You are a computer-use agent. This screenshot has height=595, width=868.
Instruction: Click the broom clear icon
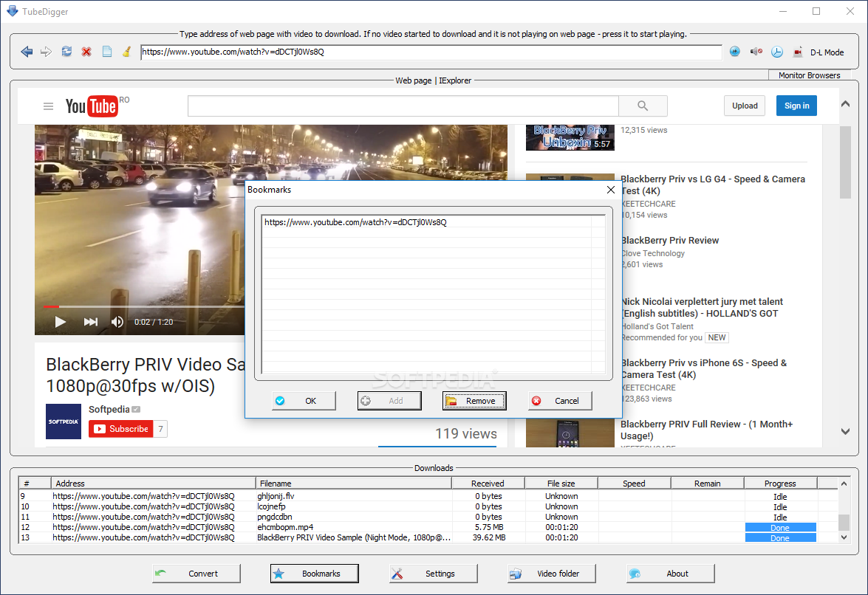127,52
